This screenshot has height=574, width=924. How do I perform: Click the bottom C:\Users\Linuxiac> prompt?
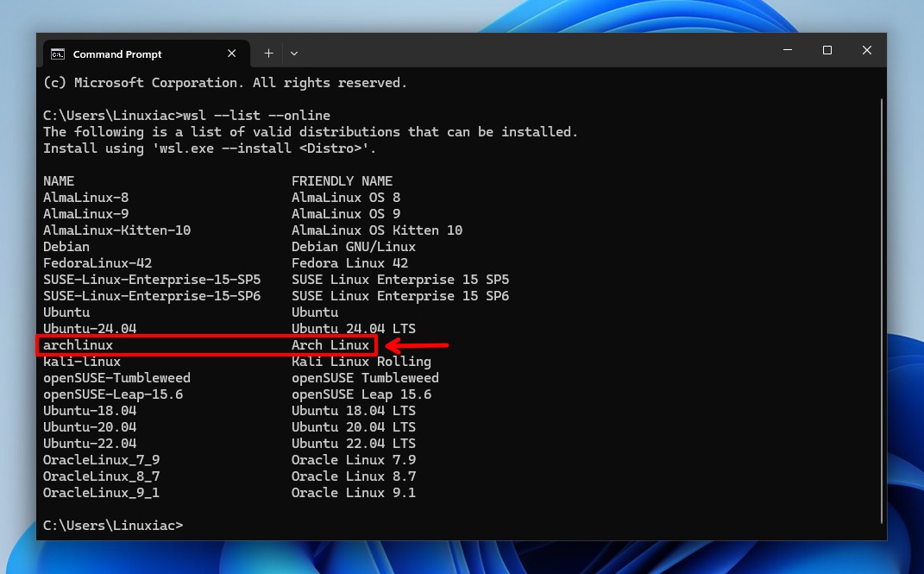pos(113,526)
